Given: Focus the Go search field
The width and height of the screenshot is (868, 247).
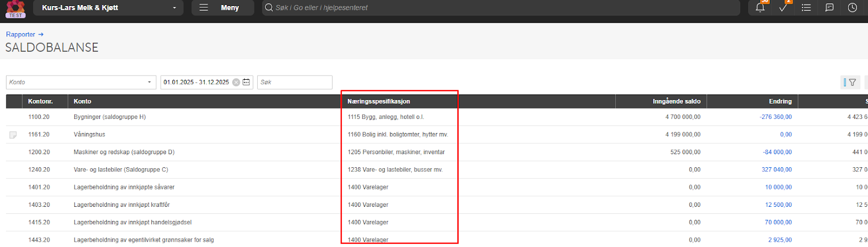Looking at the screenshot, I should point(501,8).
